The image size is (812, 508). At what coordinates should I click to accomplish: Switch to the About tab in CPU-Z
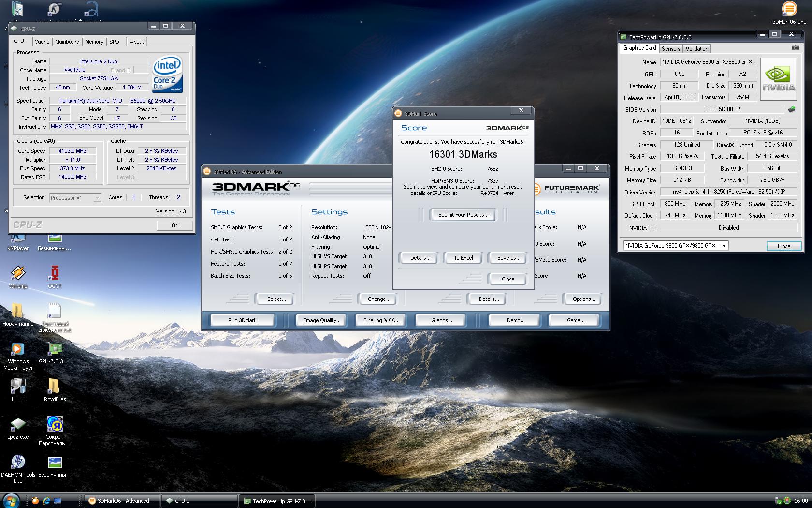[137, 42]
